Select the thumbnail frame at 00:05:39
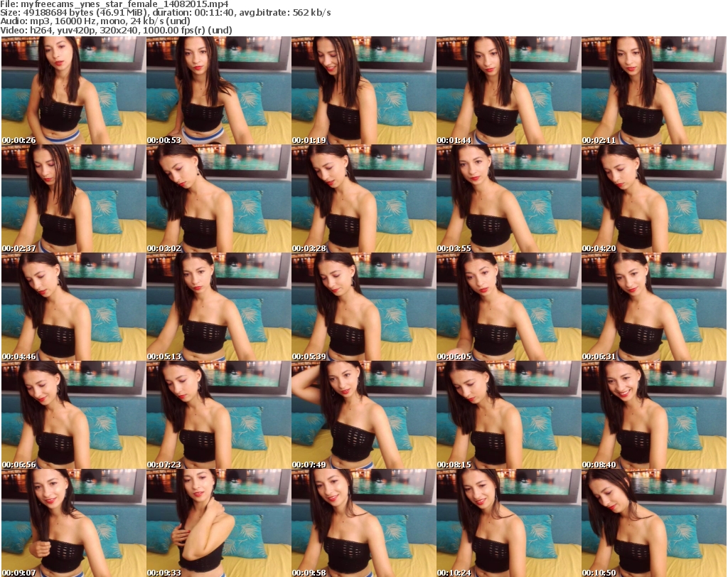Viewport: 728px width, 577px height. (363, 307)
